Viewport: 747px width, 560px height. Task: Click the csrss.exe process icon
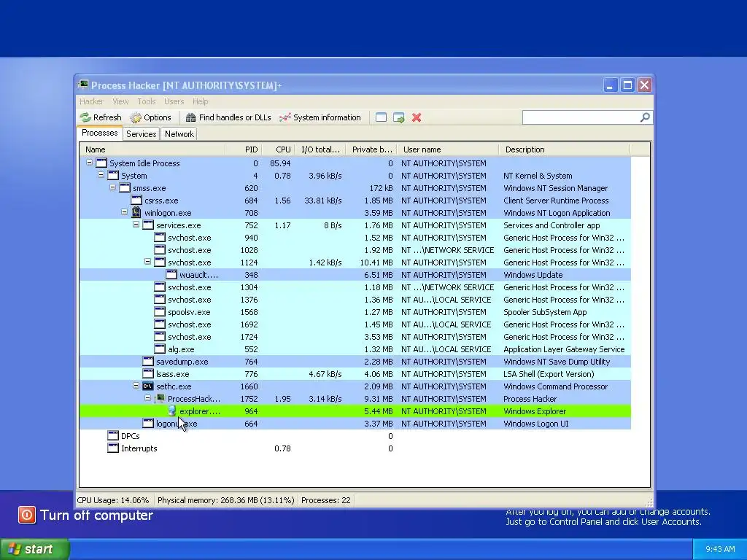pyautogui.click(x=136, y=200)
